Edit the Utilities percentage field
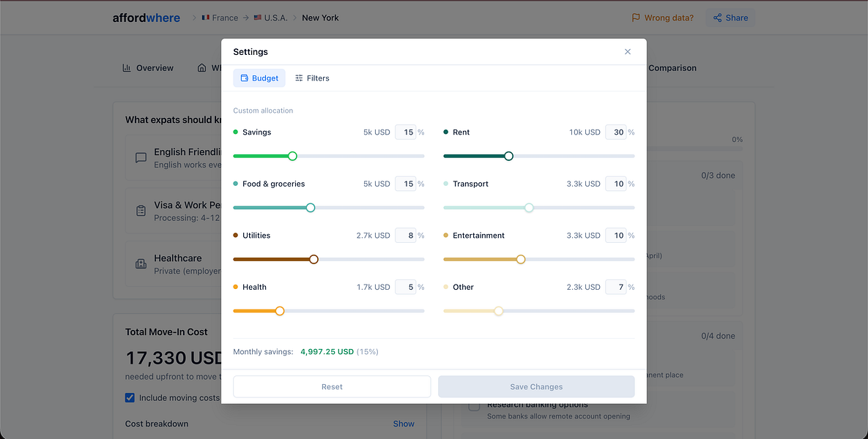The width and height of the screenshot is (868, 439). point(405,236)
